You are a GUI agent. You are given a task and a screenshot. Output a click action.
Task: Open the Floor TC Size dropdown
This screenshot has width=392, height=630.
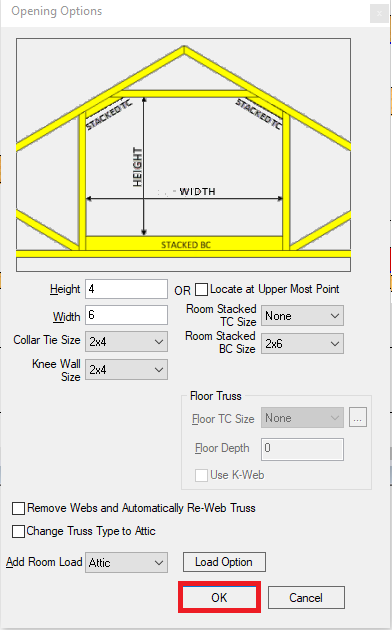click(x=302, y=418)
